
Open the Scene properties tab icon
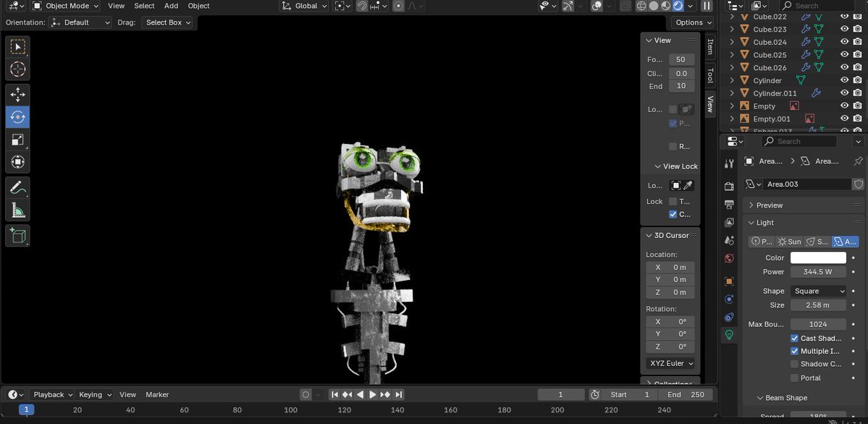click(729, 240)
